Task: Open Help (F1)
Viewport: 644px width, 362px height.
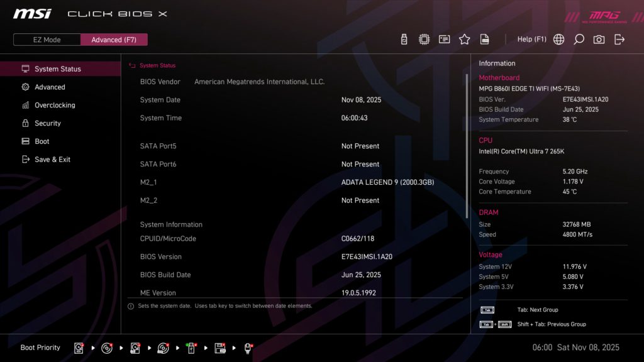Action: [532, 38]
